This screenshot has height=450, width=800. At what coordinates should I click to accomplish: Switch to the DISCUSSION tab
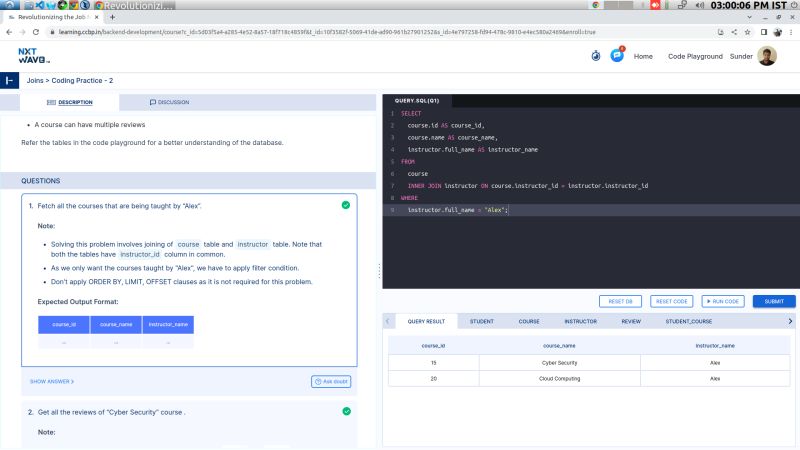click(x=169, y=102)
